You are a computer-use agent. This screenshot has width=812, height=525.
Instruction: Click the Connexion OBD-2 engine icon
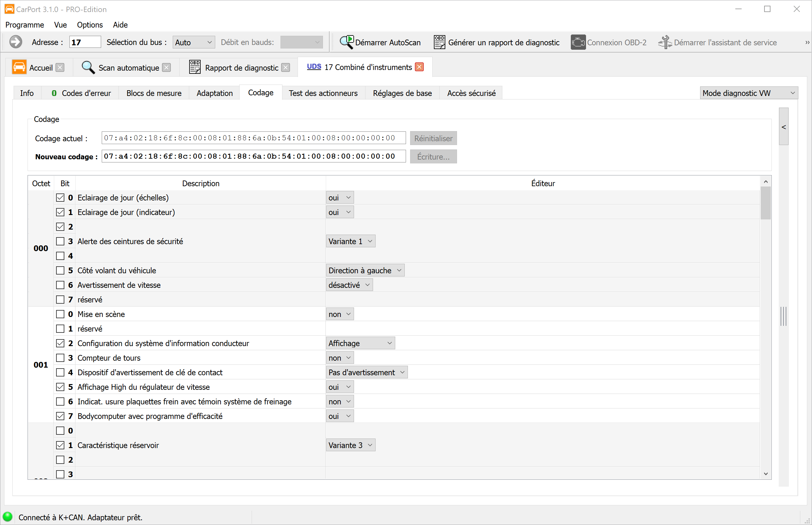[x=578, y=42]
